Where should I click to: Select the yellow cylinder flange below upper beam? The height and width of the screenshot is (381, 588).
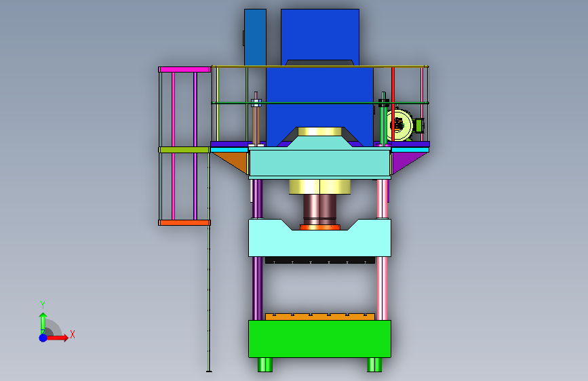320,186
